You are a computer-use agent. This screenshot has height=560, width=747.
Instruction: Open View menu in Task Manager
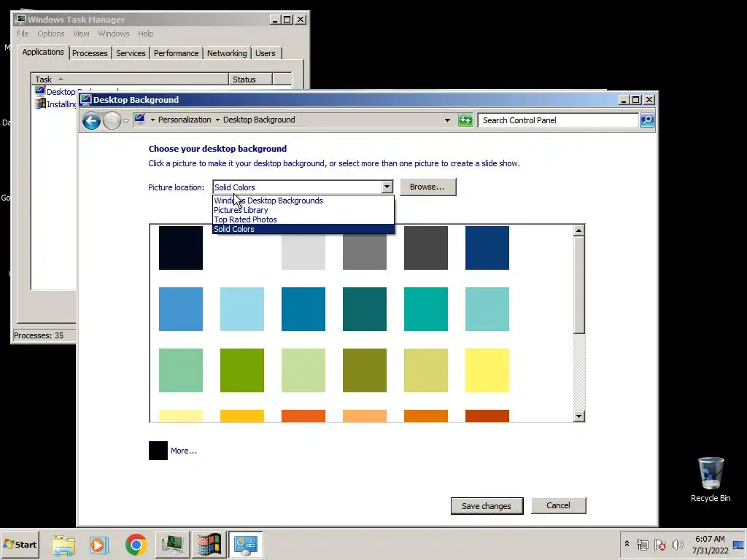[x=81, y=34]
